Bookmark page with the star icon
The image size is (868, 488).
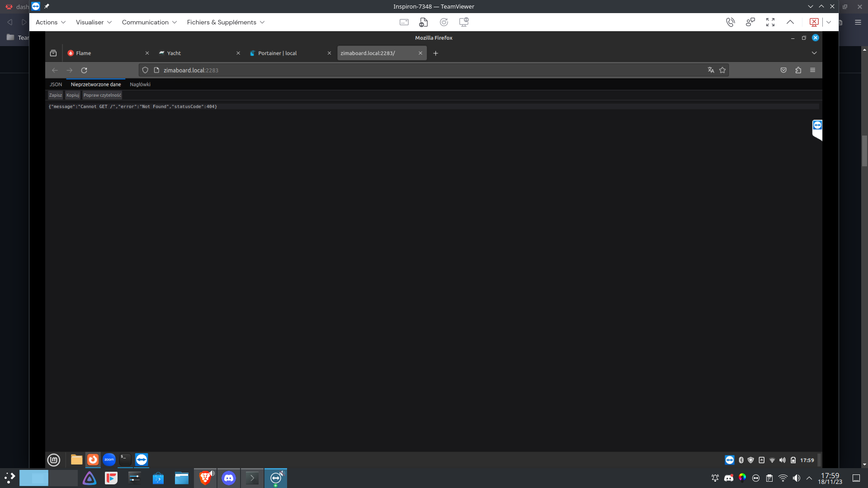[722, 70]
